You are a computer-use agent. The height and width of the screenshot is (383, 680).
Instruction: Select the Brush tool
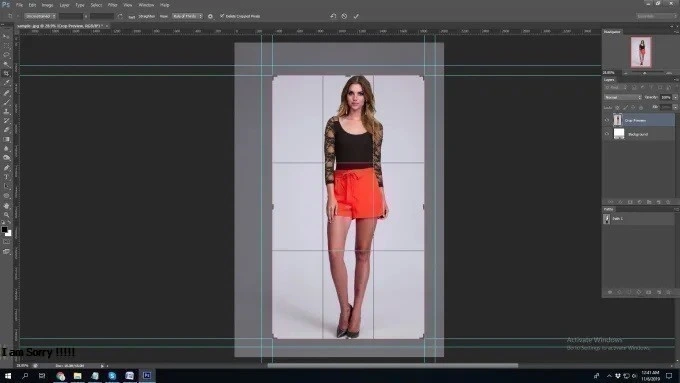pyautogui.click(x=7, y=102)
